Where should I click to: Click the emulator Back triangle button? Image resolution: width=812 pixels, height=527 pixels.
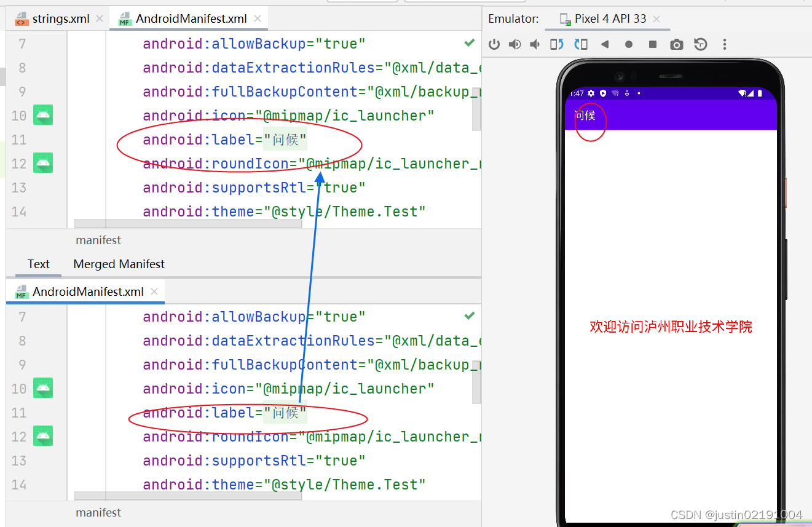[605, 44]
